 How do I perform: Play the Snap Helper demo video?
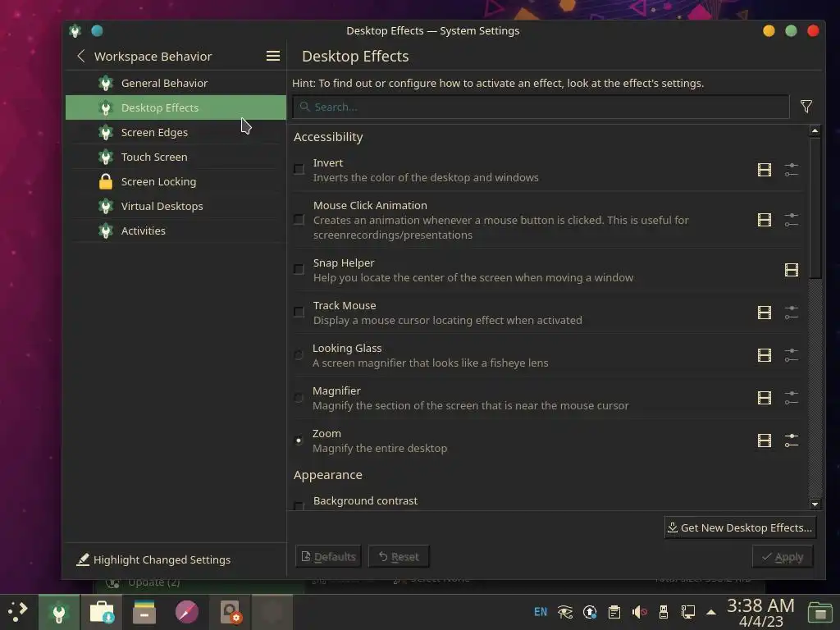tap(792, 269)
